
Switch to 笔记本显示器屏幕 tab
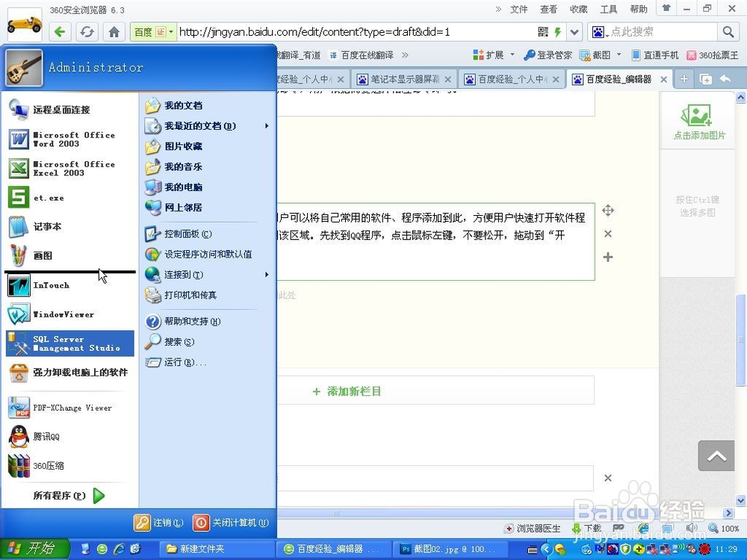pos(404,79)
